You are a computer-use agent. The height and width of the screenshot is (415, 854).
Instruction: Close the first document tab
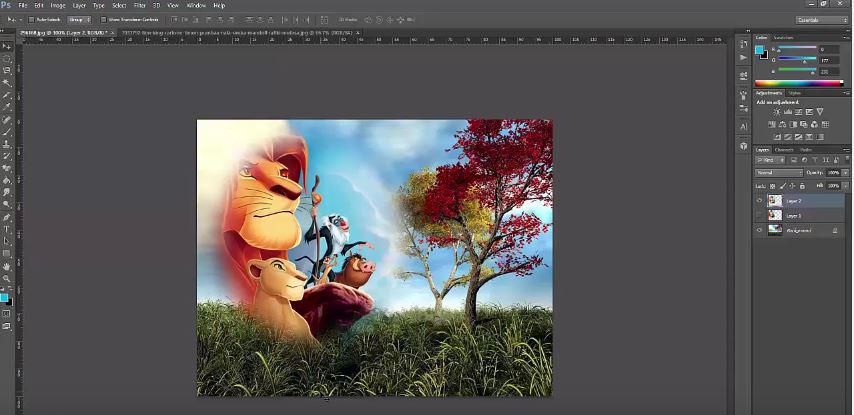[113, 33]
